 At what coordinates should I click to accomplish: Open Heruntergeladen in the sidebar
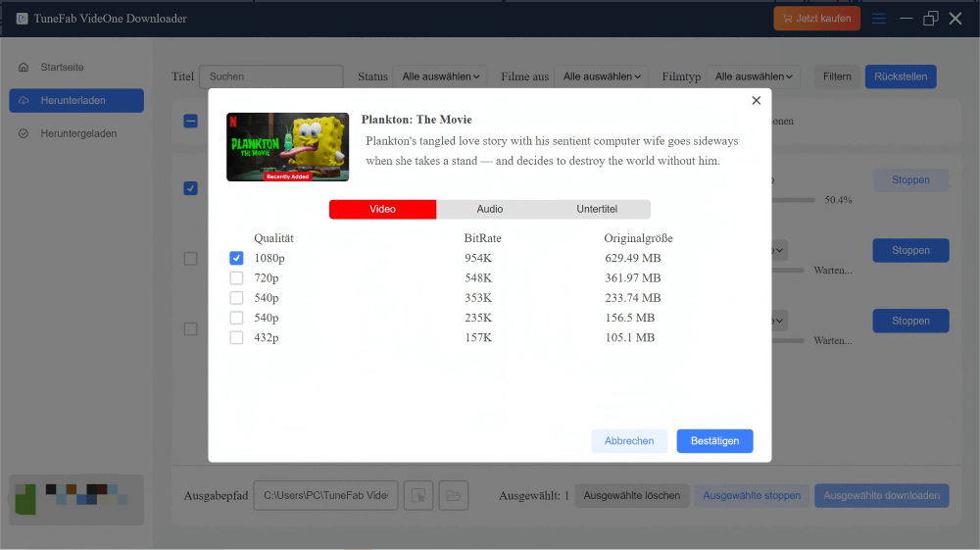76,133
